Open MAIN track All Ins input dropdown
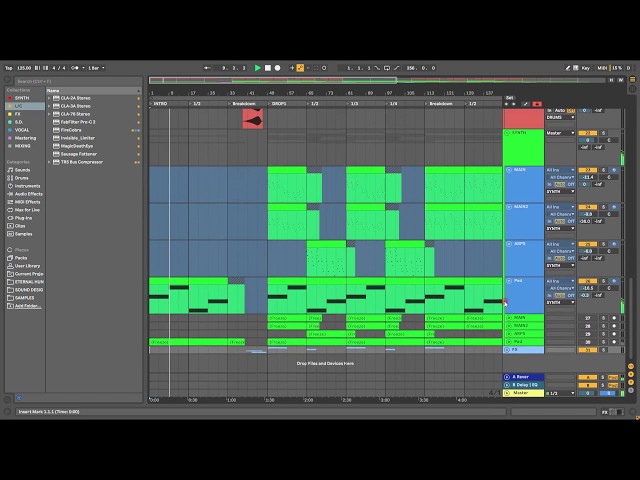The width and height of the screenshot is (640, 480). point(560,170)
